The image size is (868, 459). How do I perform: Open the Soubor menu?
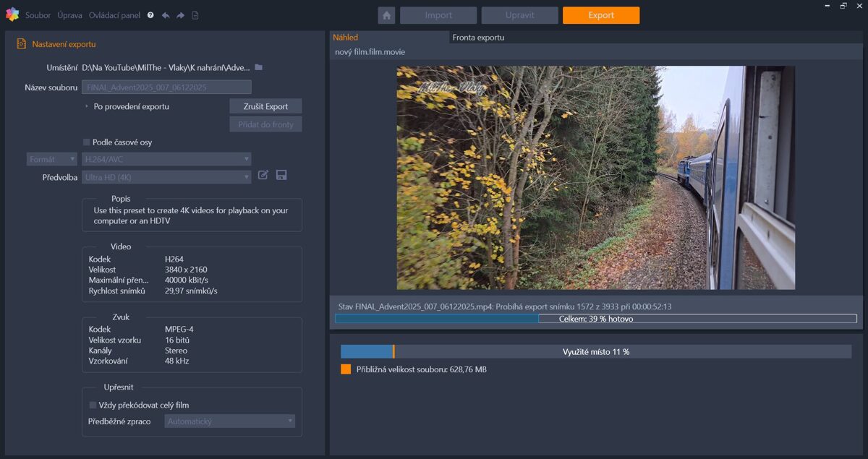click(x=38, y=15)
